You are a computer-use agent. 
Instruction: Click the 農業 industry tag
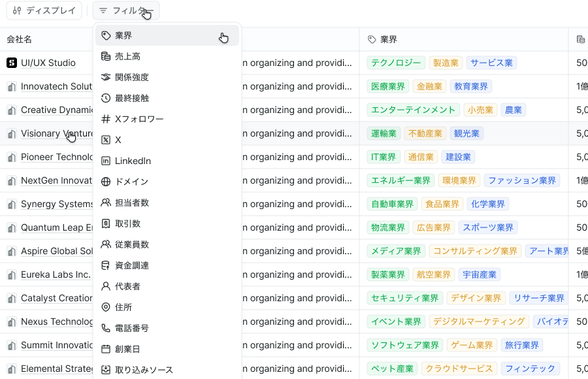coord(514,110)
